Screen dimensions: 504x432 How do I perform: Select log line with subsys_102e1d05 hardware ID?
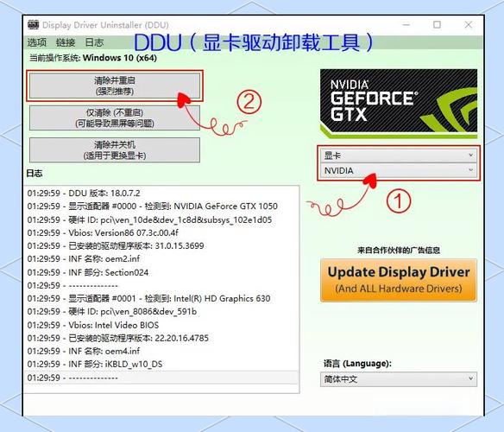pos(161,219)
